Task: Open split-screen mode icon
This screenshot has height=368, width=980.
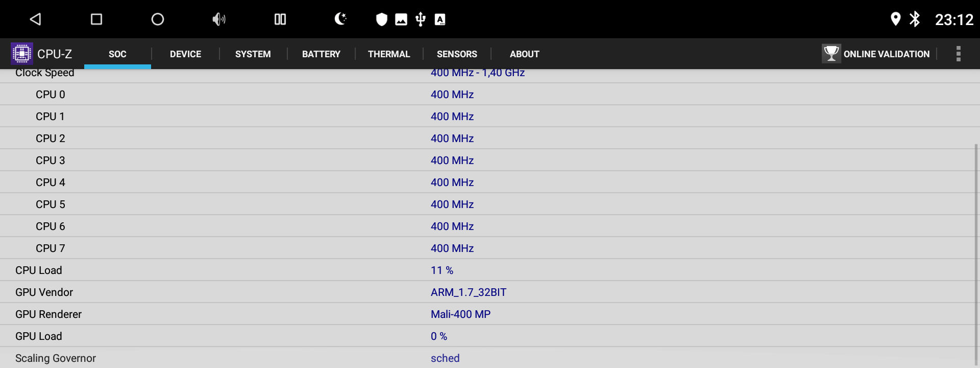Action: click(280, 19)
